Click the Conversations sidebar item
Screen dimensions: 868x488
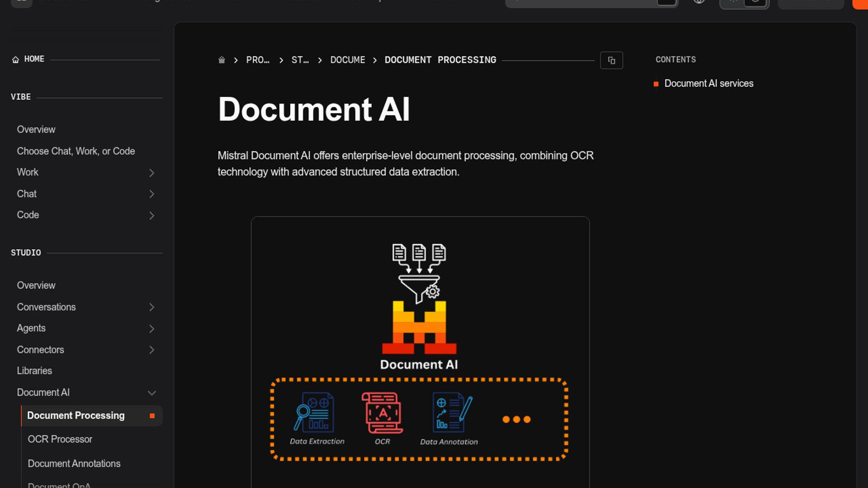coord(46,307)
